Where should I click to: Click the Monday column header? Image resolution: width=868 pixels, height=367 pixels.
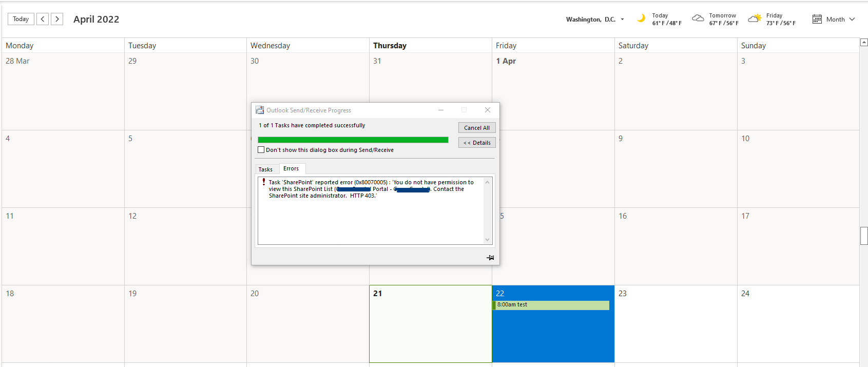[63, 45]
